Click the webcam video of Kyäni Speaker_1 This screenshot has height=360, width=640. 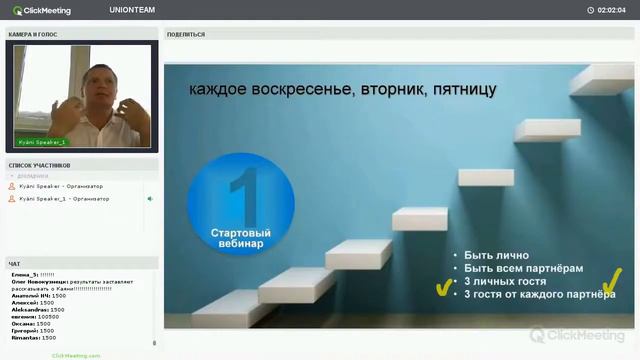tap(82, 96)
